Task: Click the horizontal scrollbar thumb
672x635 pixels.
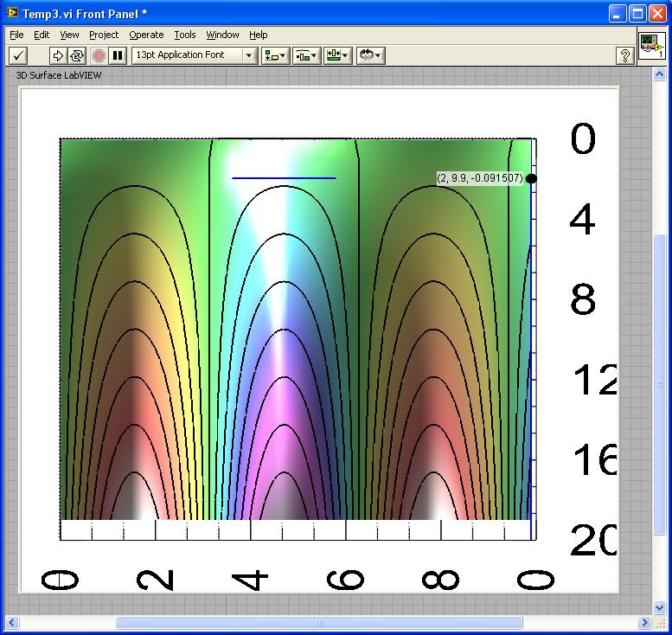Action: [318, 622]
